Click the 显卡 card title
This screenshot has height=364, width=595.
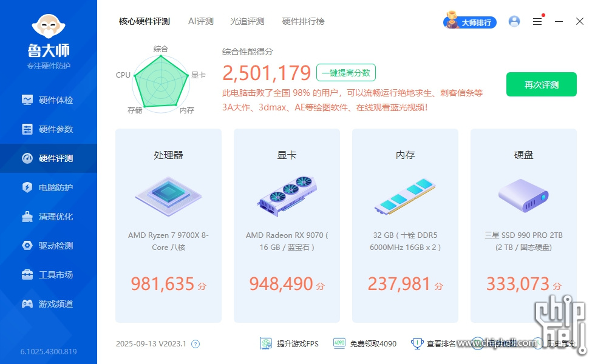[287, 155]
